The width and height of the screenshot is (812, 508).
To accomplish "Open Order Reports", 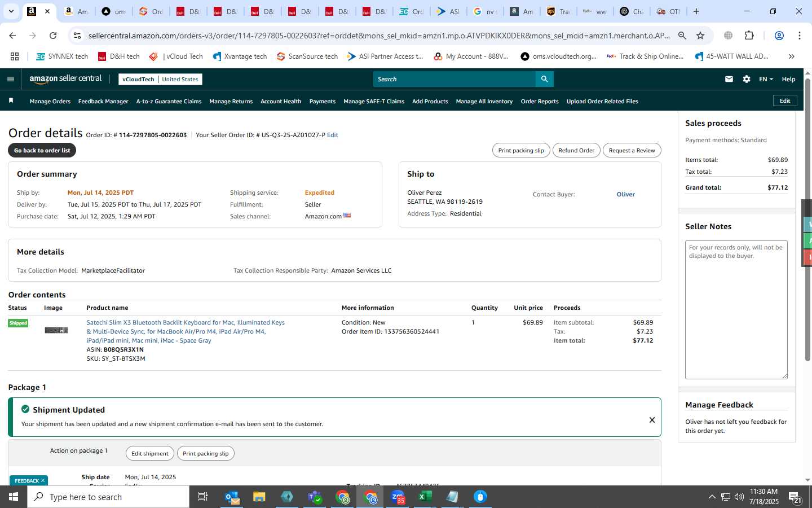I will pyautogui.click(x=540, y=102).
